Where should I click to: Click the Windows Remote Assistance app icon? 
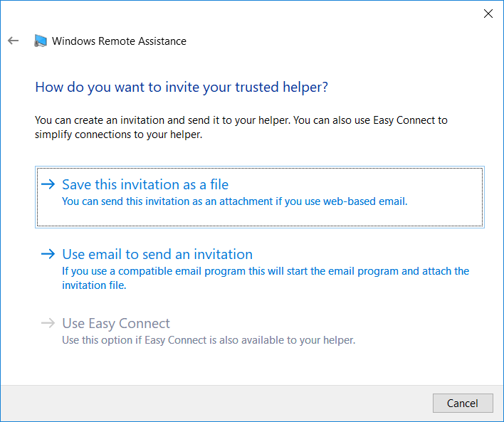coord(41,41)
